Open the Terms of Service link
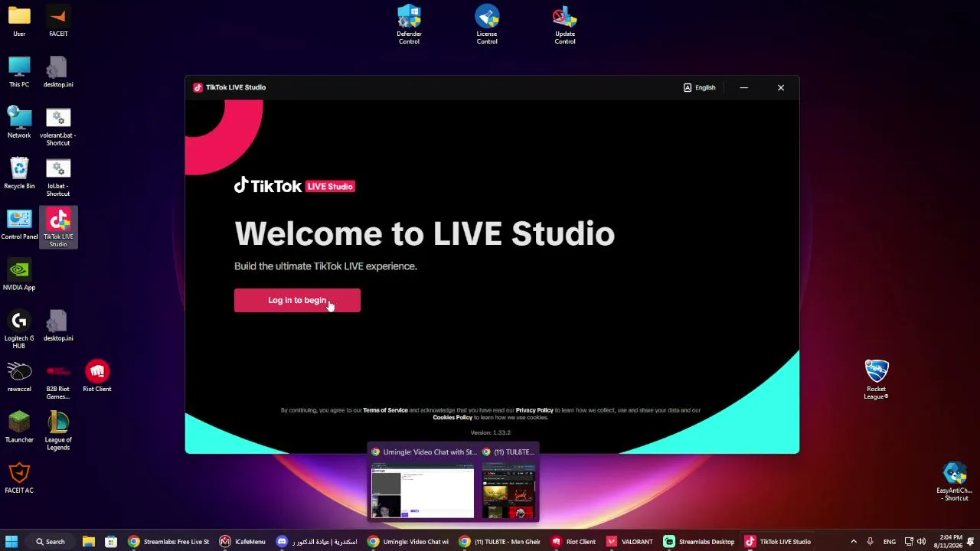This screenshot has height=551, width=980. (385, 410)
